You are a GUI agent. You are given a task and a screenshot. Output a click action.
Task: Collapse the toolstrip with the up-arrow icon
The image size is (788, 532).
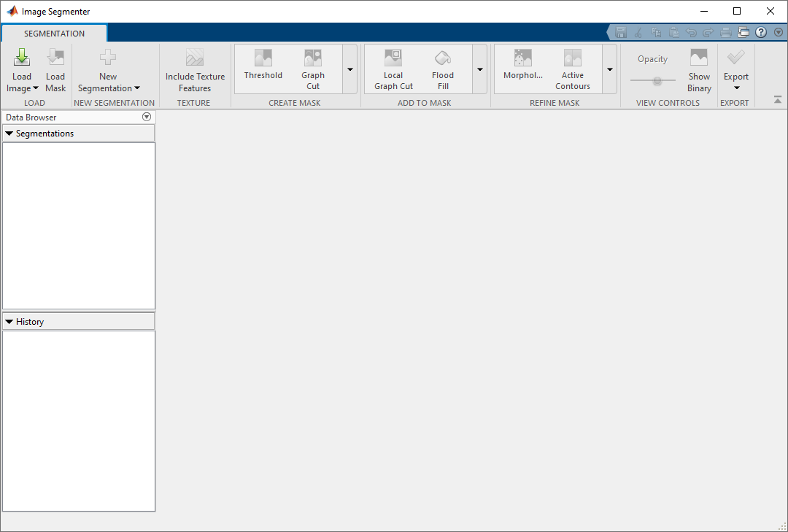(x=778, y=100)
